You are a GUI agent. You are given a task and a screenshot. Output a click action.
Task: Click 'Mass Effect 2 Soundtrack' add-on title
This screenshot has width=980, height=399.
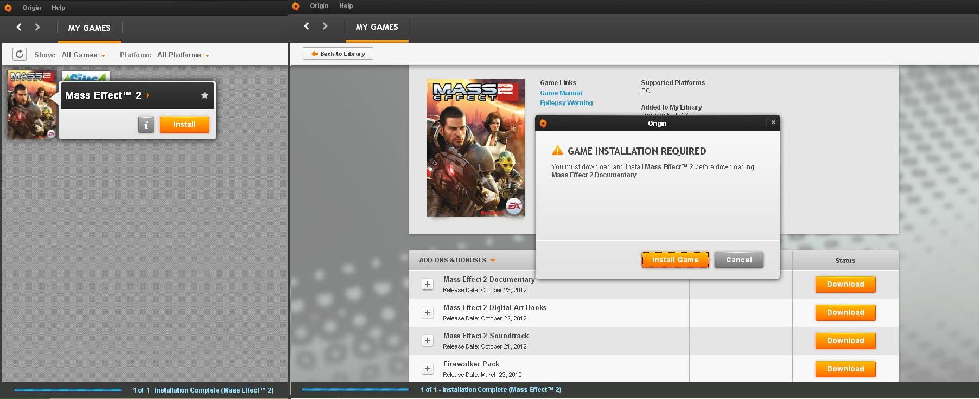(x=486, y=336)
